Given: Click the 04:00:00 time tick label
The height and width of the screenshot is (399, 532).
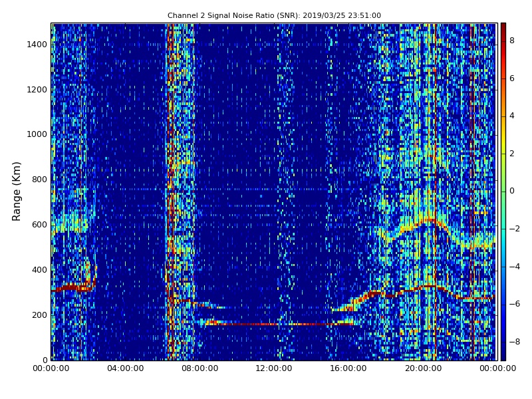Looking at the screenshot, I should tap(125, 368).
